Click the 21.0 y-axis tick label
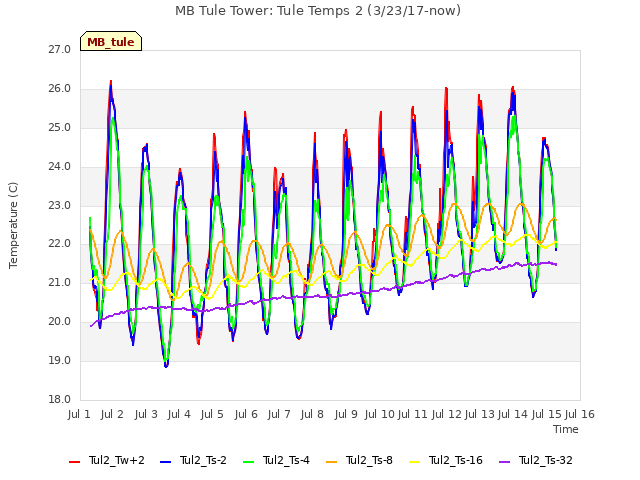The height and width of the screenshot is (480, 640). [60, 282]
